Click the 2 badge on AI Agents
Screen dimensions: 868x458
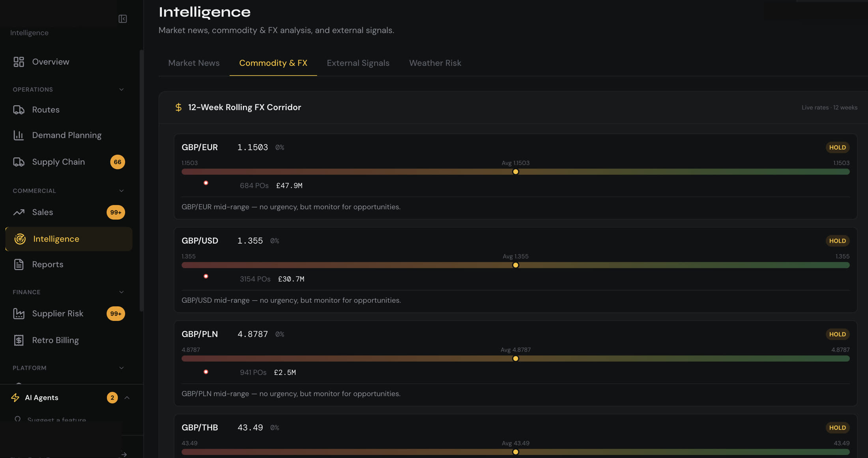click(x=112, y=398)
